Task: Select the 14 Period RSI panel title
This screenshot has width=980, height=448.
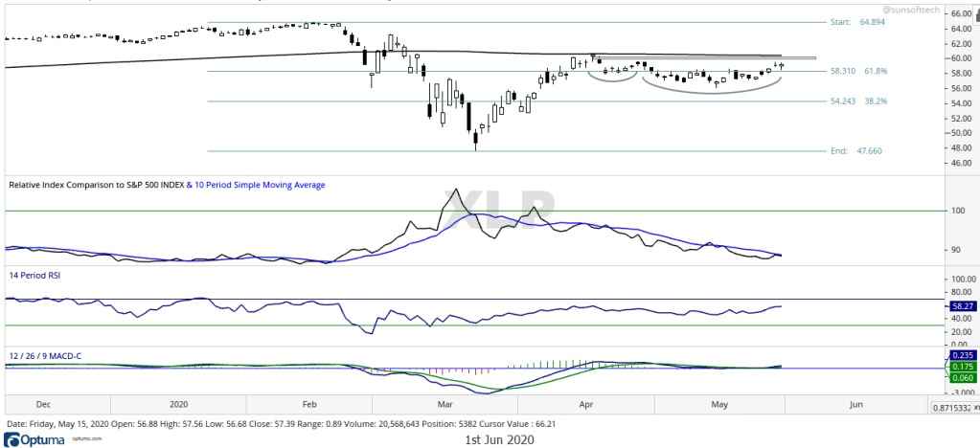Action: point(34,275)
